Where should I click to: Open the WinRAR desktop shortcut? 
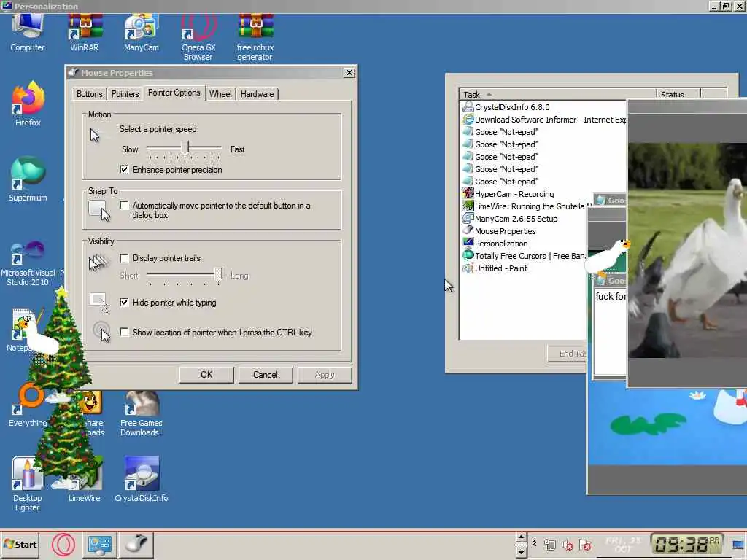tap(85, 32)
